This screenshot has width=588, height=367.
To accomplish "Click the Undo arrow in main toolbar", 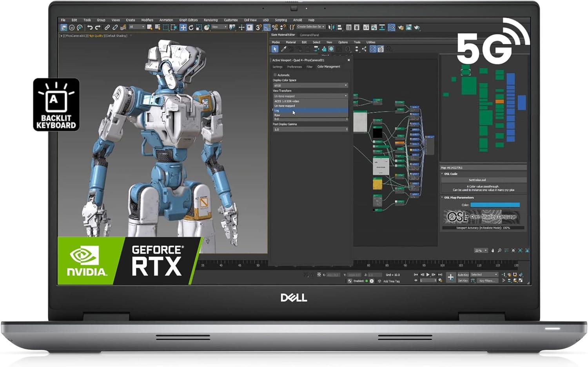I will click(90, 27).
